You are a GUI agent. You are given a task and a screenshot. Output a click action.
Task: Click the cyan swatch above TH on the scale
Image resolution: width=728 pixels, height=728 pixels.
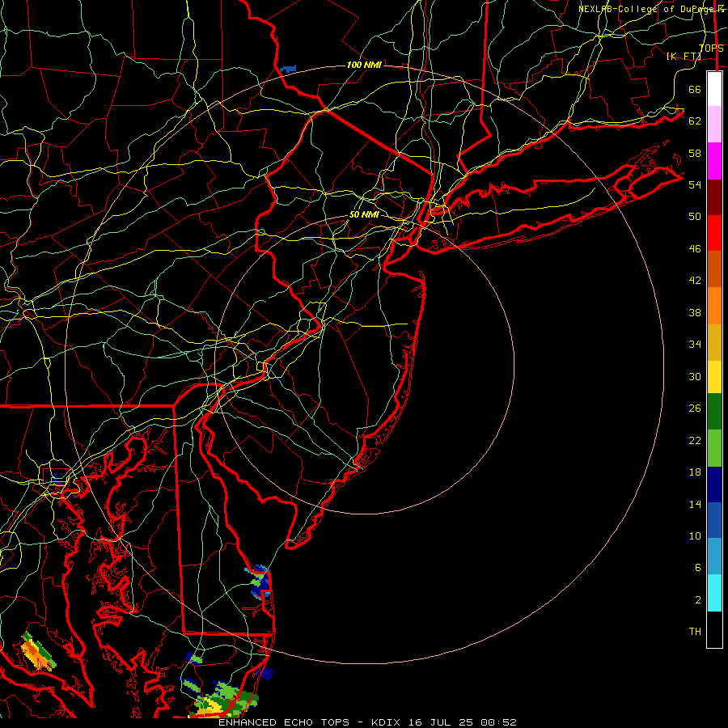(714, 593)
